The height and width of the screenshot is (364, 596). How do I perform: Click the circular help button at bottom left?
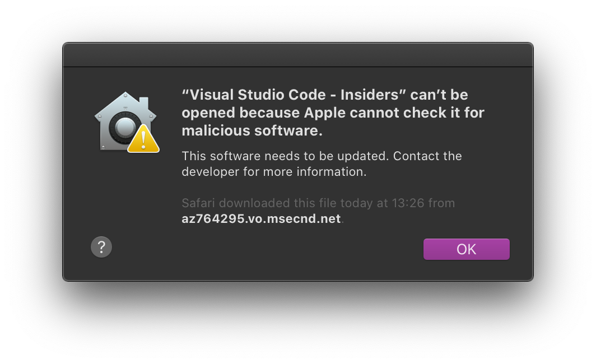coord(101,246)
